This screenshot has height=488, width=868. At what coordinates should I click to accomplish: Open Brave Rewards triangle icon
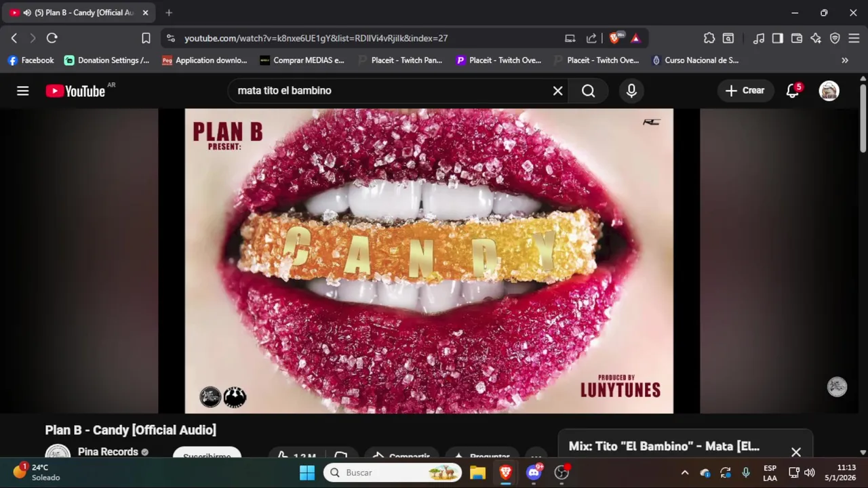click(635, 39)
